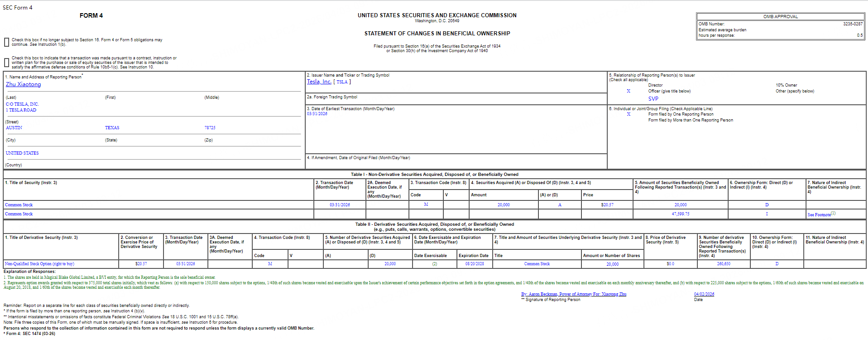Screen dimensions: 868x340
Task: Click the '10% Owner' relationship label
Action: click(786, 85)
